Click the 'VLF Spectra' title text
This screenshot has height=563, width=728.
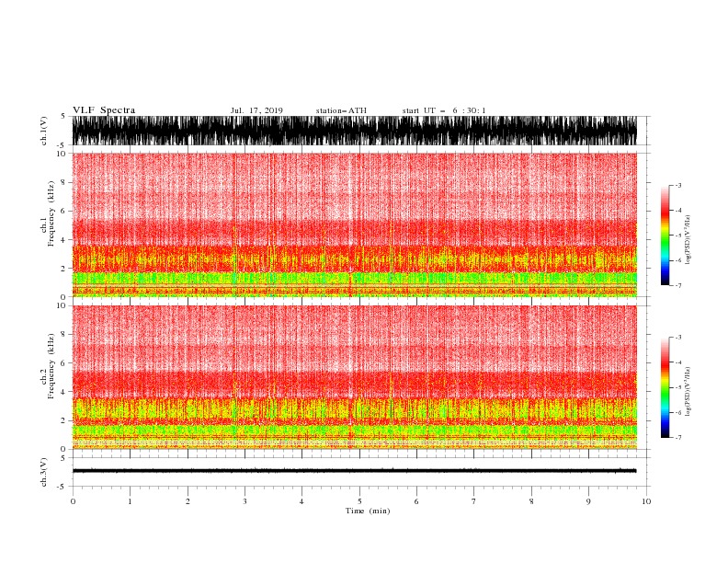[x=104, y=110]
